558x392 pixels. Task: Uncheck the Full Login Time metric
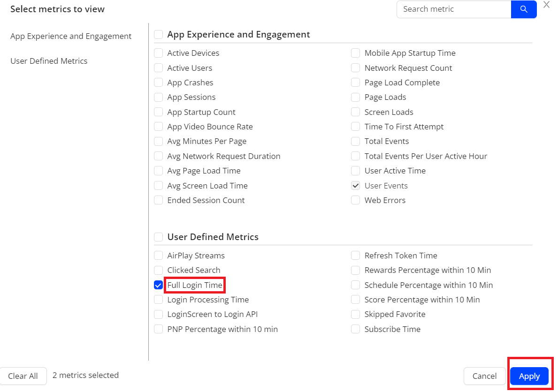(x=158, y=285)
